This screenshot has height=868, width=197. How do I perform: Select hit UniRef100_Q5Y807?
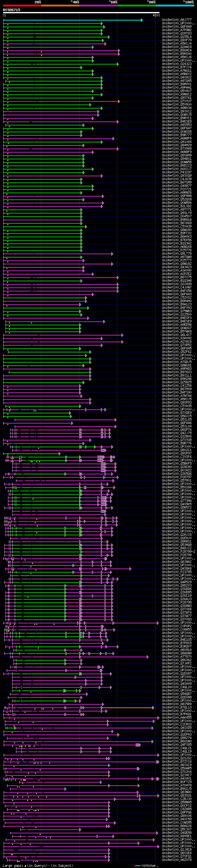(177, 91)
